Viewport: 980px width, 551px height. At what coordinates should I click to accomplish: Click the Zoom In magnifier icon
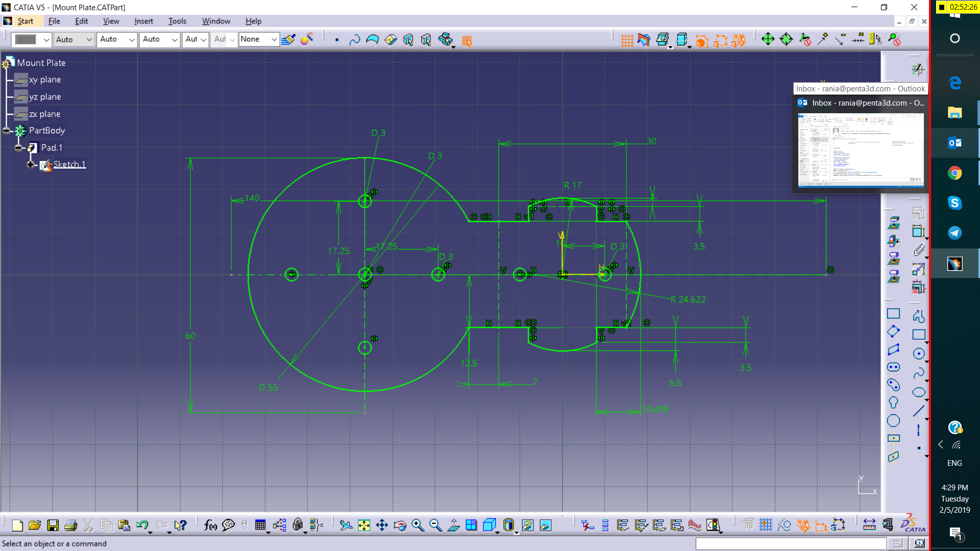click(418, 525)
